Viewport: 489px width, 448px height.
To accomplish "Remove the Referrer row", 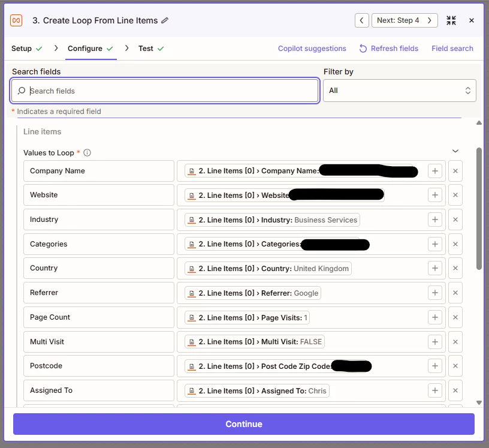I will (455, 293).
